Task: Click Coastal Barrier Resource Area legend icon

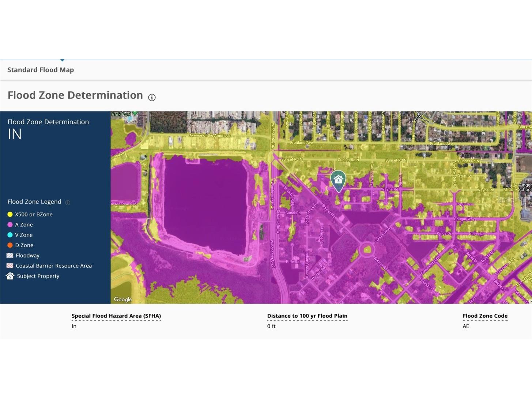Action: (10, 266)
